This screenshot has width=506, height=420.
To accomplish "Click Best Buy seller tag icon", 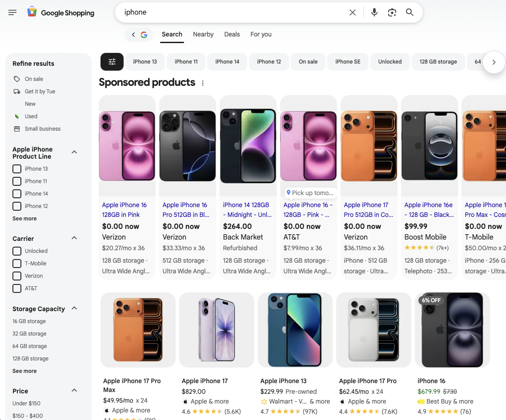I will [x=421, y=402].
